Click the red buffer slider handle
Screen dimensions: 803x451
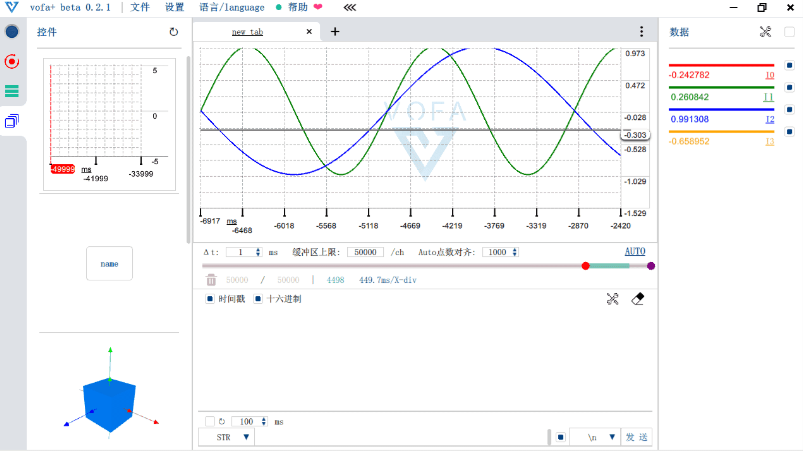585,266
